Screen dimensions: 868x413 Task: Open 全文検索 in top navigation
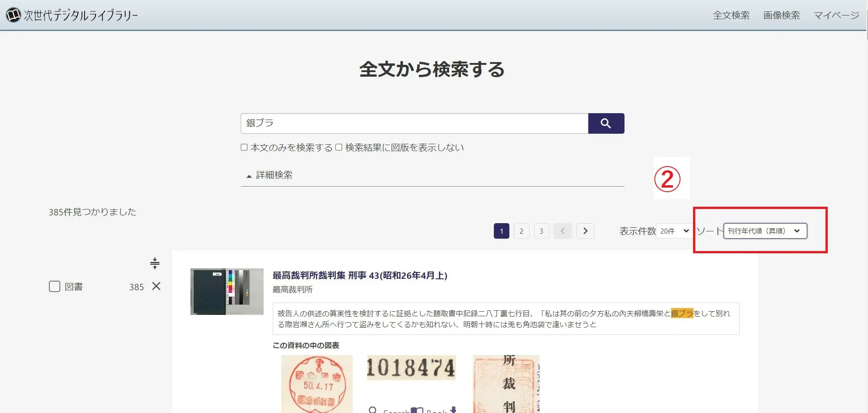click(731, 16)
